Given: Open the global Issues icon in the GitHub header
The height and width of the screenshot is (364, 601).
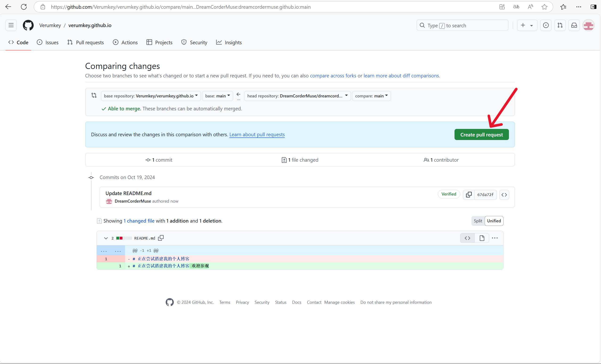Looking at the screenshot, I should click(546, 25).
